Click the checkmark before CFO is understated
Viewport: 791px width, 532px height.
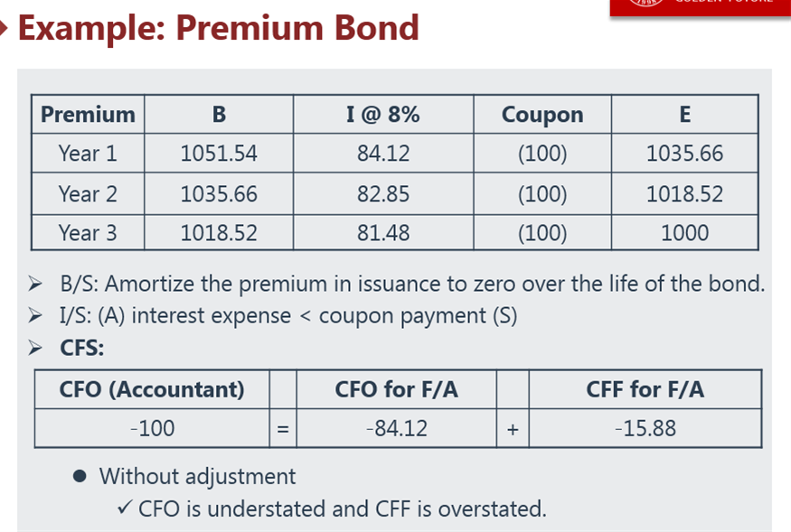[x=125, y=507]
